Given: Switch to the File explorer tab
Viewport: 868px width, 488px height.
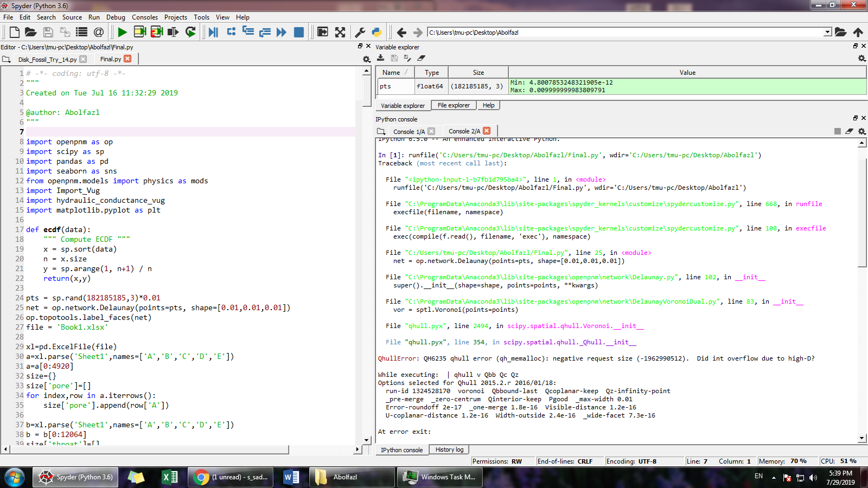Looking at the screenshot, I should coord(454,105).
